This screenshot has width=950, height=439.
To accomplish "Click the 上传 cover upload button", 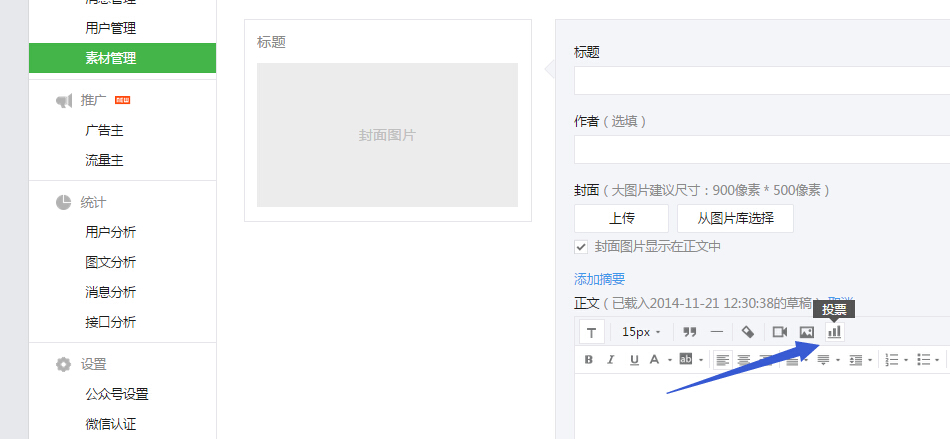I will click(x=621, y=218).
